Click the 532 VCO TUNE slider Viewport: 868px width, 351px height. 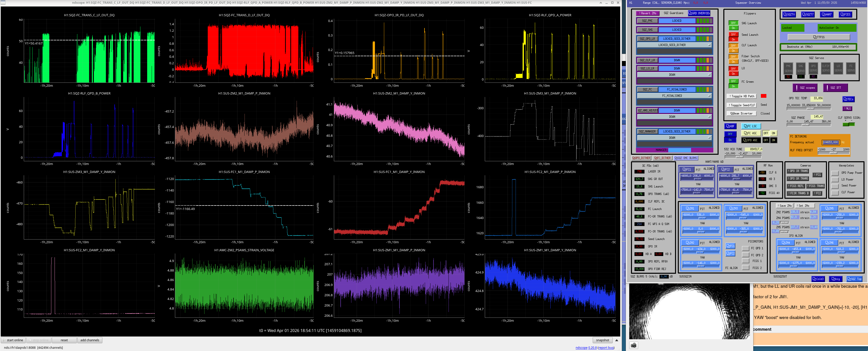(x=743, y=157)
